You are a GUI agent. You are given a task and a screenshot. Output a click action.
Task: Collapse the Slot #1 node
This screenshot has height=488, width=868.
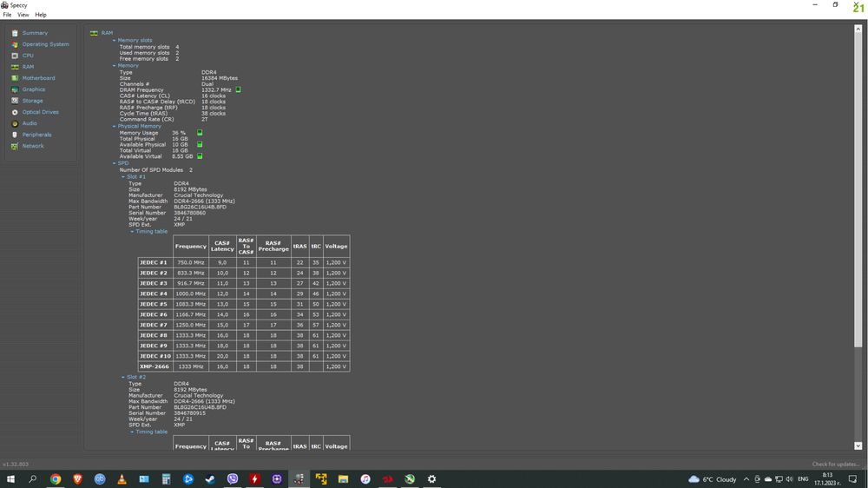[x=123, y=176]
